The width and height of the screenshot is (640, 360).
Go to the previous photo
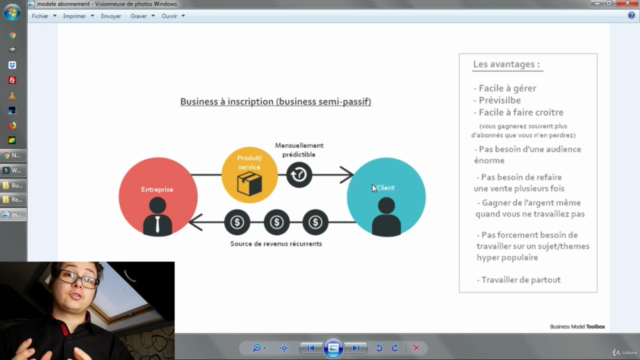(x=311, y=348)
